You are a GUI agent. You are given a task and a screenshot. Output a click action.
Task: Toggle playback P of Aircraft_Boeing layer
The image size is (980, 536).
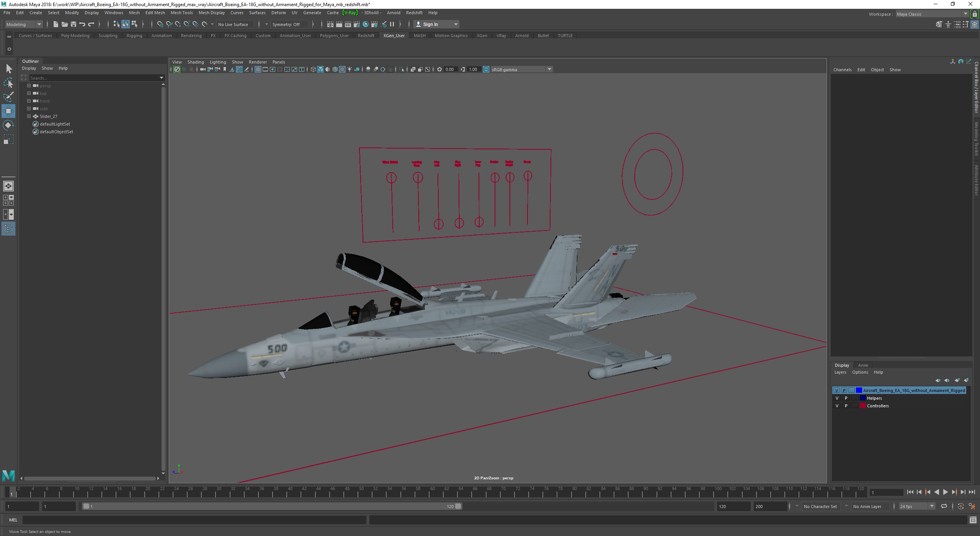pyautogui.click(x=844, y=391)
